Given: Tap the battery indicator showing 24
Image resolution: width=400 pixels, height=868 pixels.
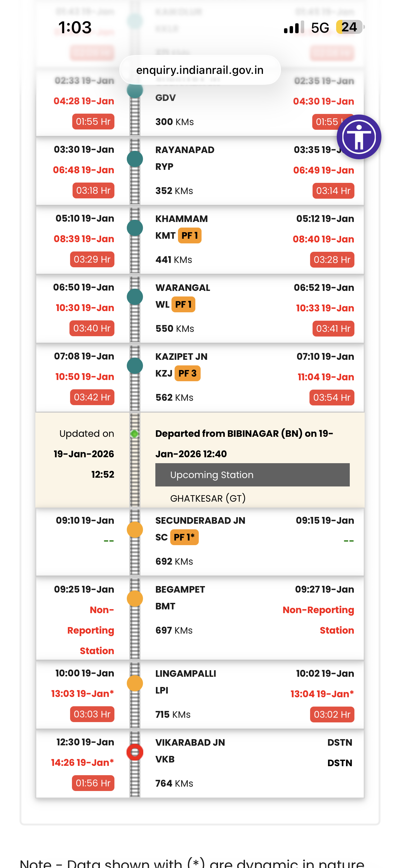Looking at the screenshot, I should 349,27.
